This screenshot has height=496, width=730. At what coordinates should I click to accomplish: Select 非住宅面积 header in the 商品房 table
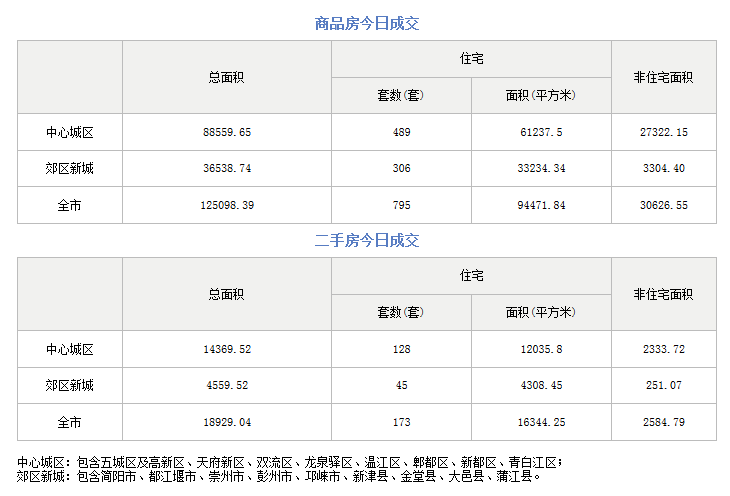point(663,77)
